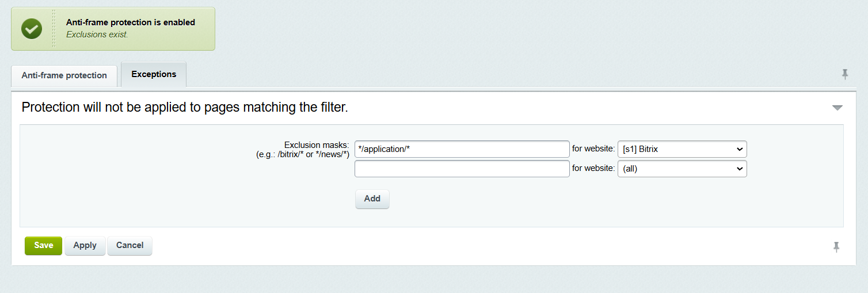The image size is (868, 293).
Task: Cancel the changes
Action: [x=130, y=245]
